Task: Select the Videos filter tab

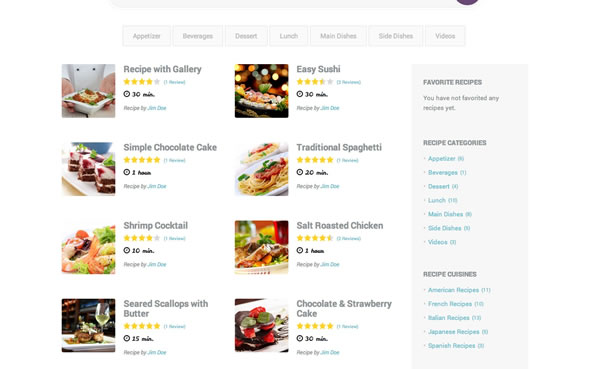Action: 445,36
